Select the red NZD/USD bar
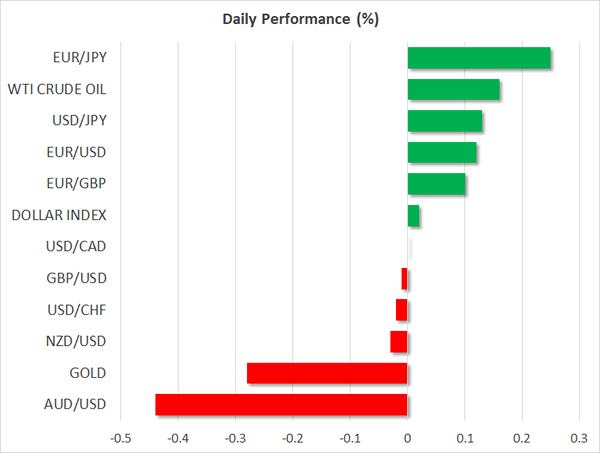 tap(399, 342)
